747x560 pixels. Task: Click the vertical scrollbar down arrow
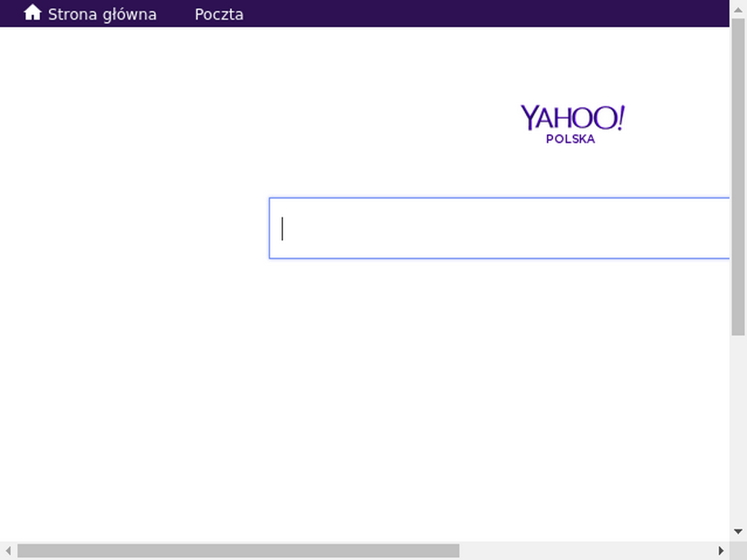click(738, 532)
